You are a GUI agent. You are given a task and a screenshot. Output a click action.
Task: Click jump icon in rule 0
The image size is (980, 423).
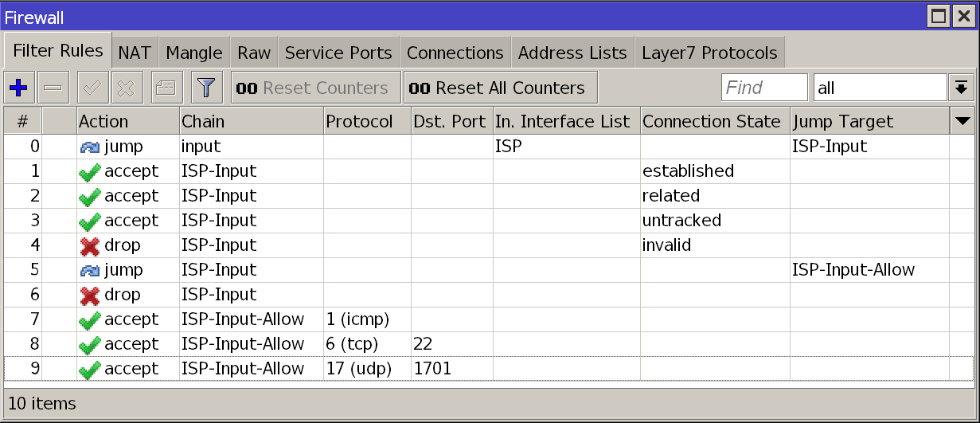[91, 147]
